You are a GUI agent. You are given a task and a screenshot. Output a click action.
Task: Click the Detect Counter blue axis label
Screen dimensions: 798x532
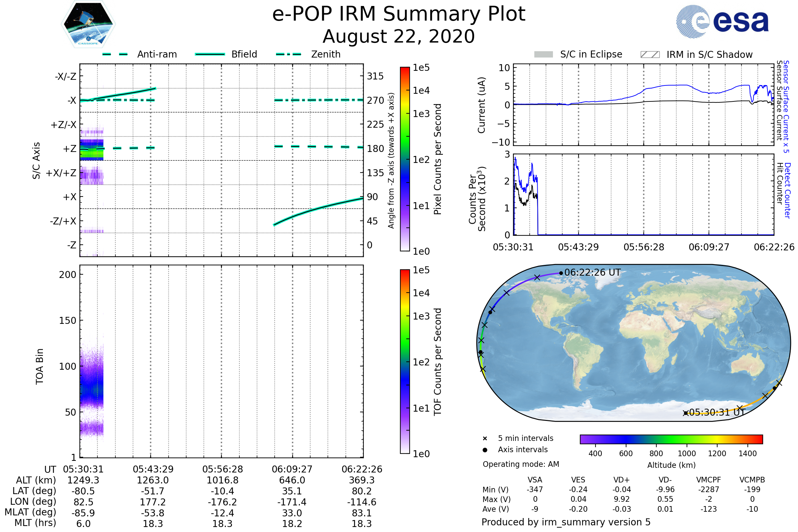(788, 190)
